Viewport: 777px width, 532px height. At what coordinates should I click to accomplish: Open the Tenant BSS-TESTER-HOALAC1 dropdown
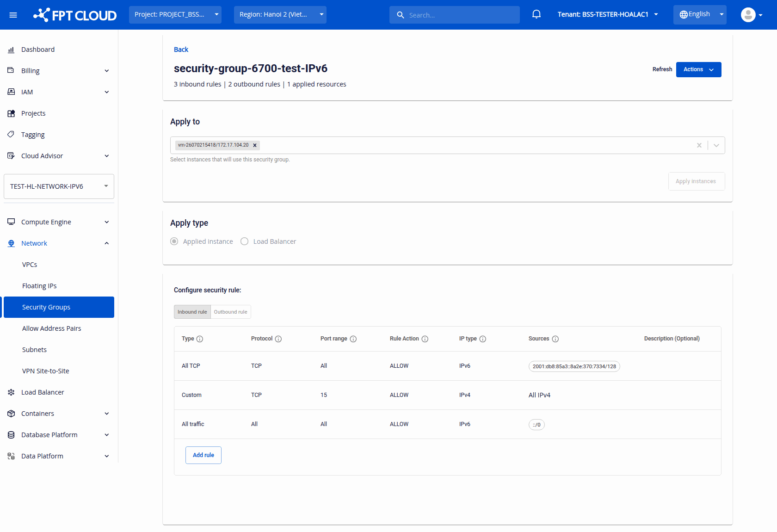608,15
